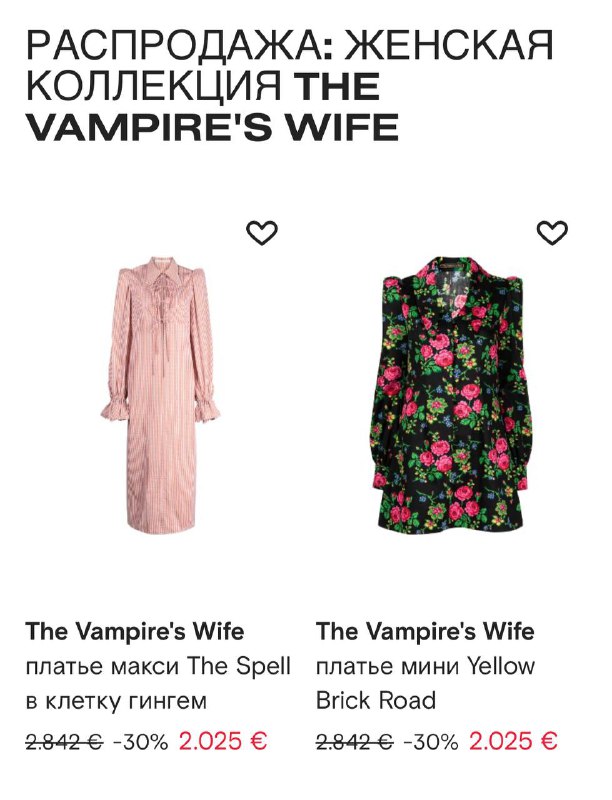Click the 'КОЛЛЕКЦИЯ' word in the heading
The image size is (612, 800).
click(154, 86)
